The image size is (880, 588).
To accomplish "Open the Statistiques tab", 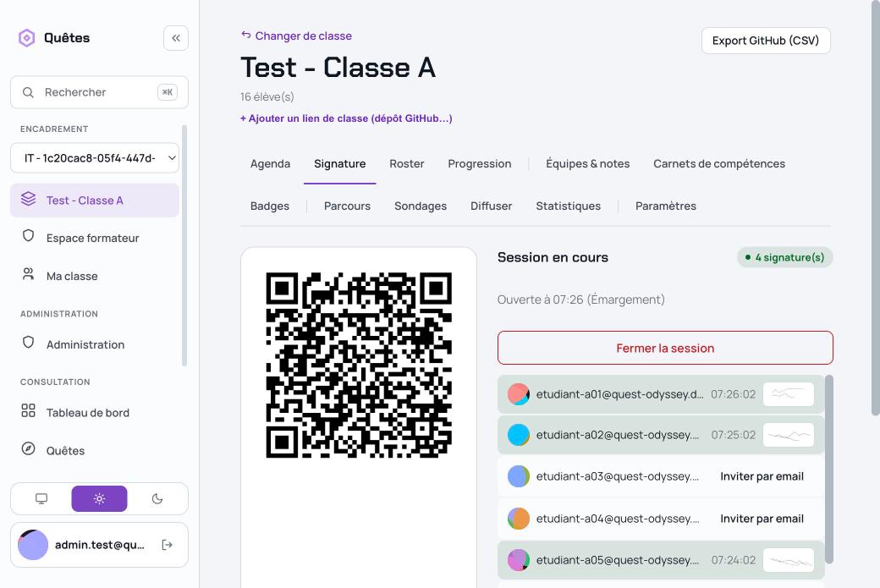I will tap(568, 206).
